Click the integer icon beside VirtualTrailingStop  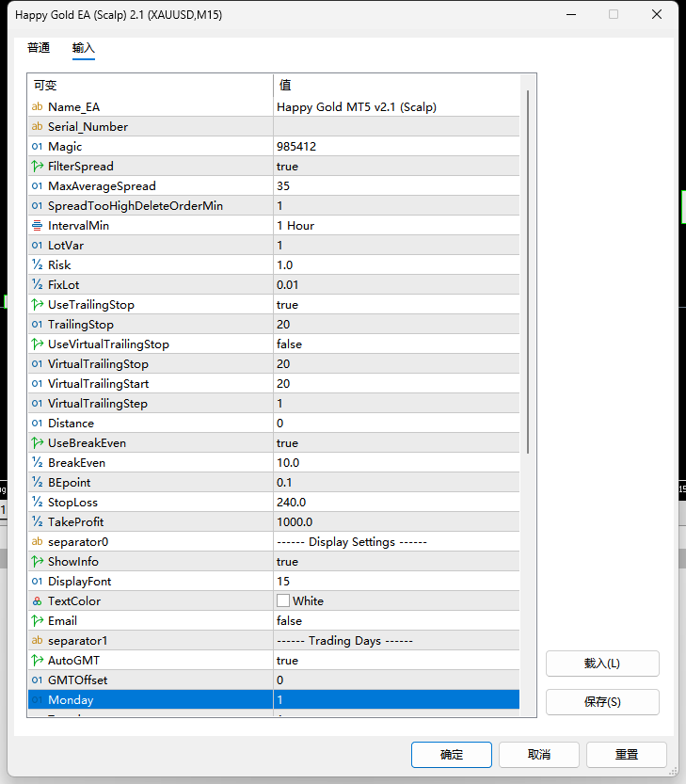[x=37, y=363]
